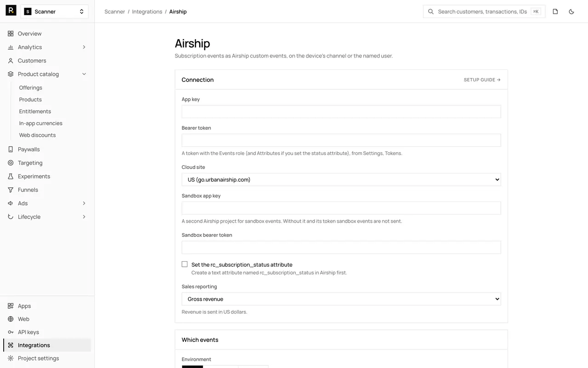This screenshot has width=588, height=368.
Task: Go to Integrations breadcrumb link
Action: [x=147, y=11]
